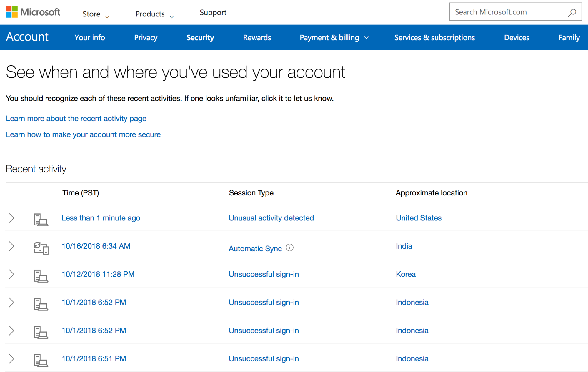Click the Indonesia 6:52 PM sign-in icon
The height and width of the screenshot is (372, 588).
click(41, 303)
